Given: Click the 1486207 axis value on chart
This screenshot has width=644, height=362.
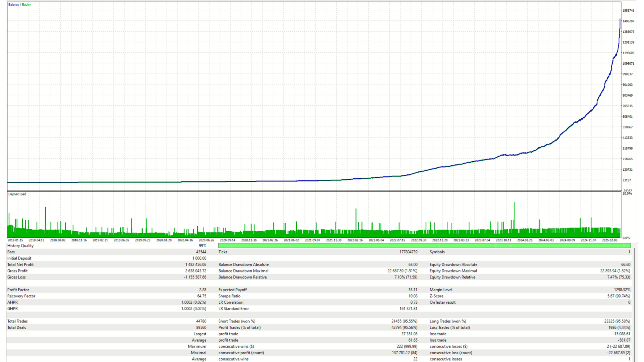Looking at the screenshot, I should point(628,21).
